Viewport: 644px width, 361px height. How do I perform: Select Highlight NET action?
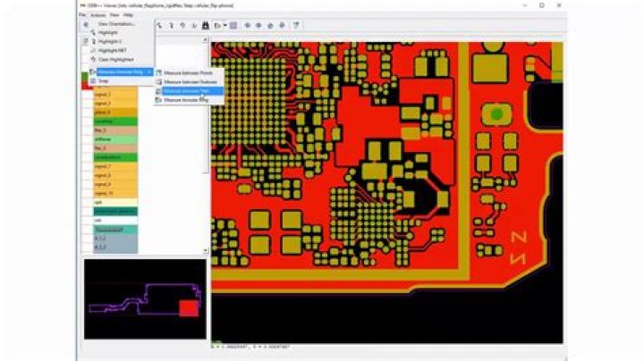[x=110, y=50]
